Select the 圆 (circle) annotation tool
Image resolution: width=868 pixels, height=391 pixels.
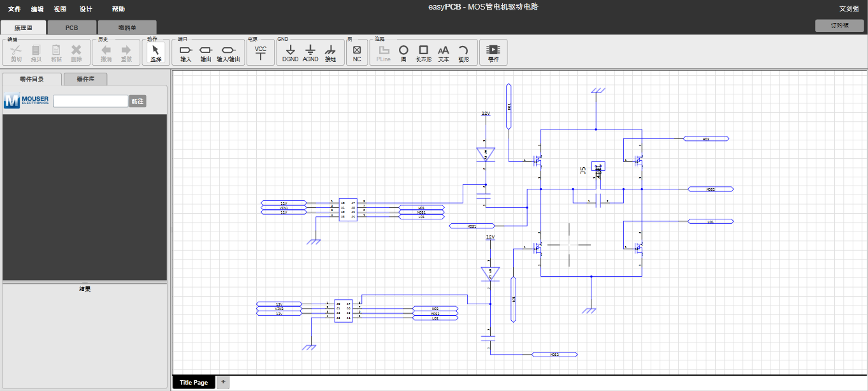pyautogui.click(x=403, y=53)
